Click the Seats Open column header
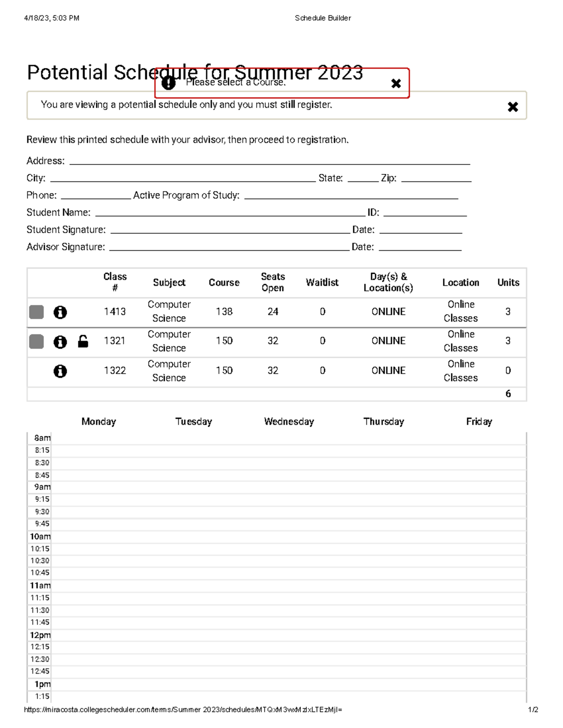The width and height of the screenshot is (563, 728). point(273,282)
